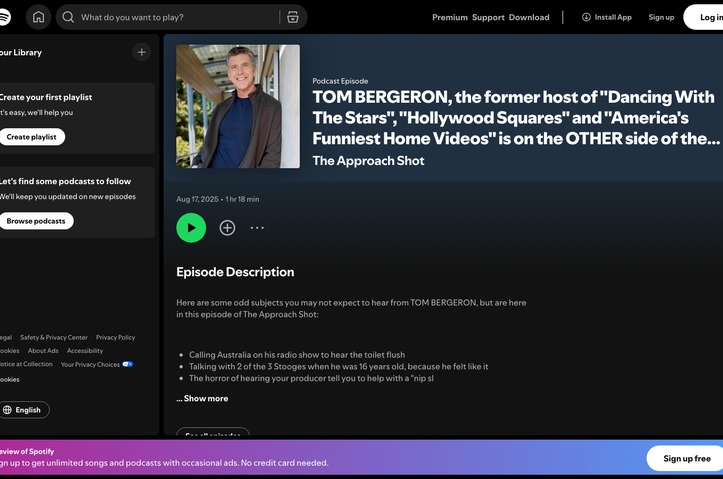Open About Ads link

click(43, 351)
